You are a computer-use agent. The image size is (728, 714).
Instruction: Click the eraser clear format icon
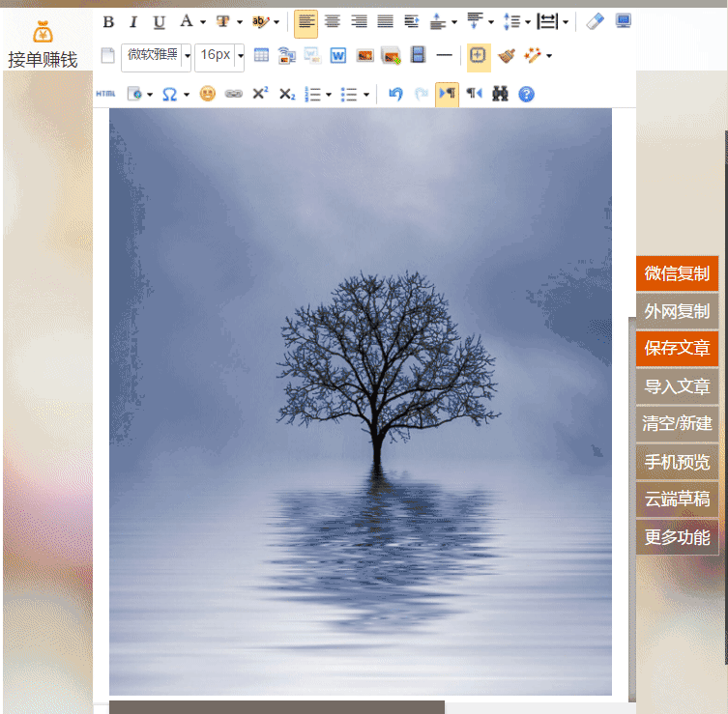596,21
